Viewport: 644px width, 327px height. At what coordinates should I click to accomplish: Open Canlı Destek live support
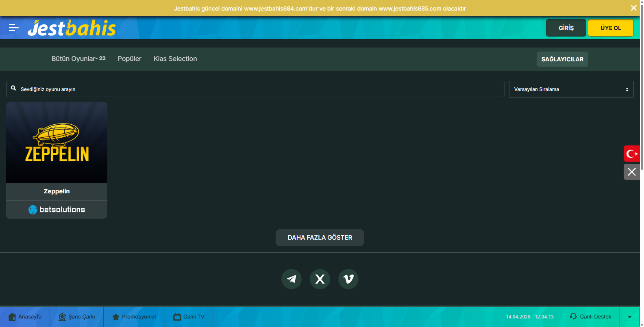tap(591, 317)
